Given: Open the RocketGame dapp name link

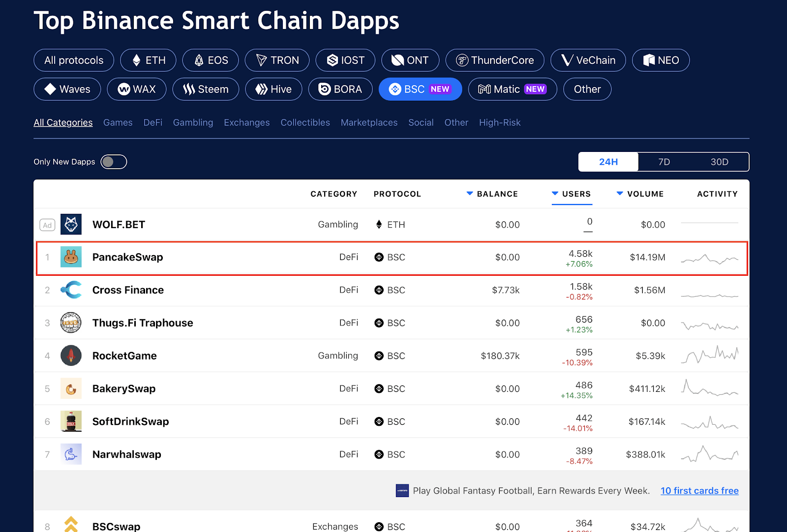Looking at the screenshot, I should [124, 355].
